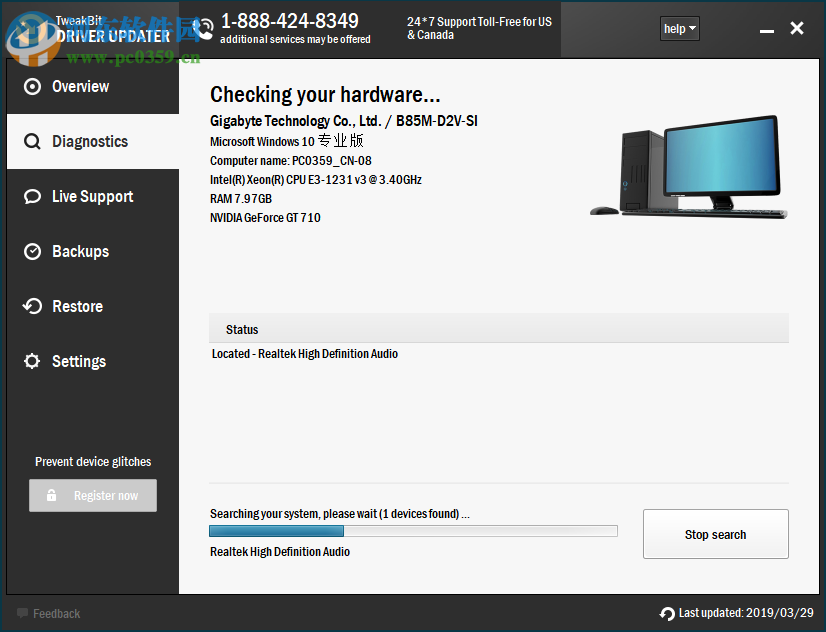The image size is (826, 632).
Task: Switch to the Overview tab
Action: (81, 86)
